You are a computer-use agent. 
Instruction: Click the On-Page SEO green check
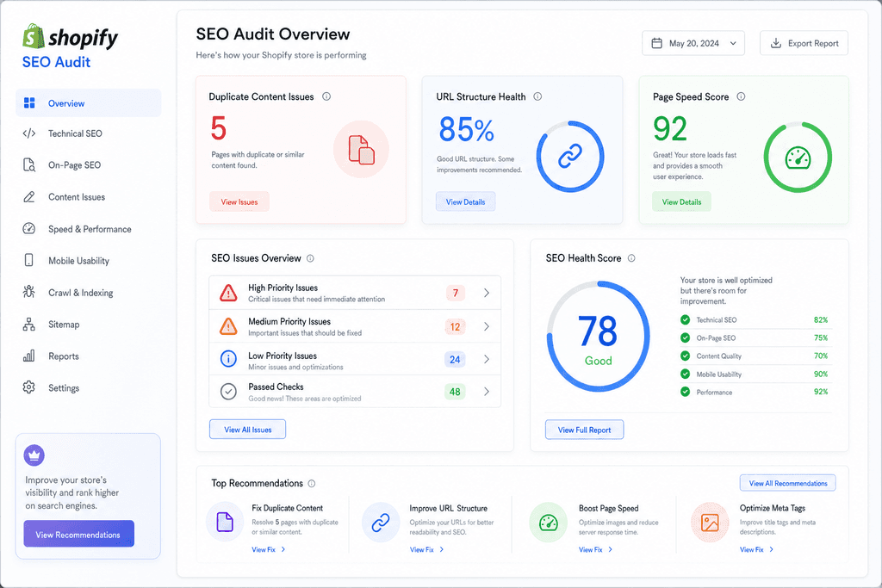[685, 337]
